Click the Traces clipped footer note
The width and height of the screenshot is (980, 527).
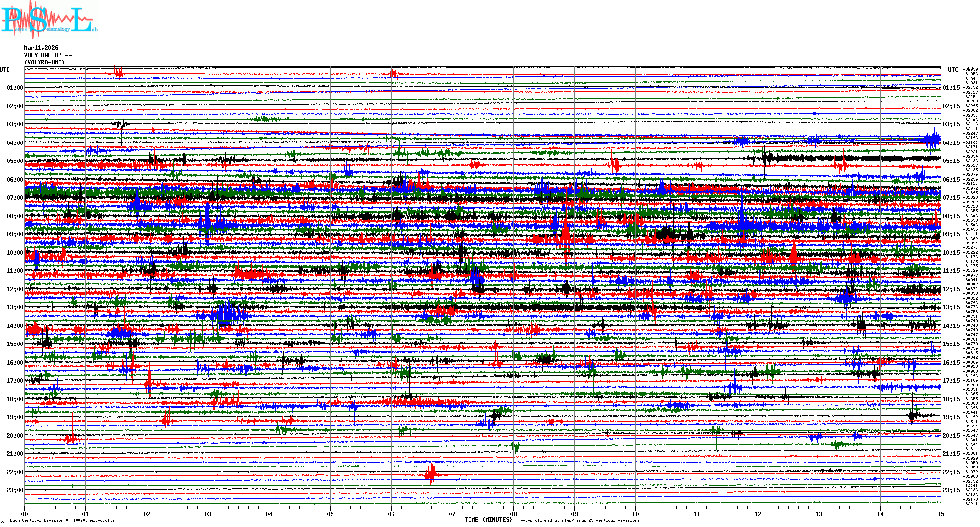[578, 521]
